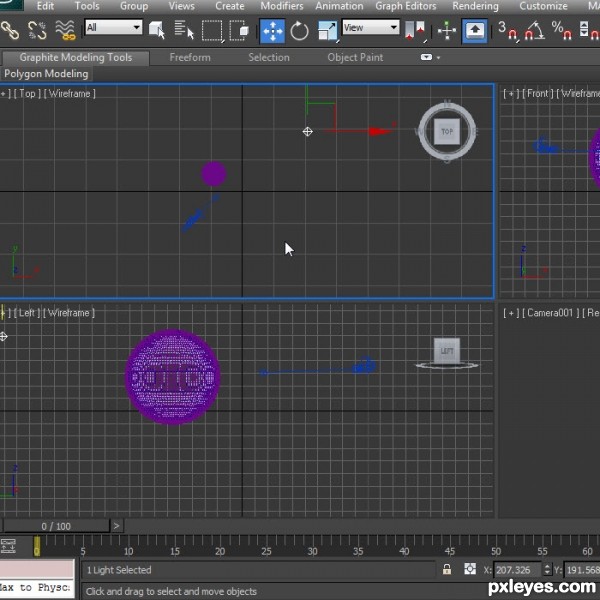Open the Customize menu
Image resolution: width=600 pixels, height=600 pixels.
tap(543, 6)
